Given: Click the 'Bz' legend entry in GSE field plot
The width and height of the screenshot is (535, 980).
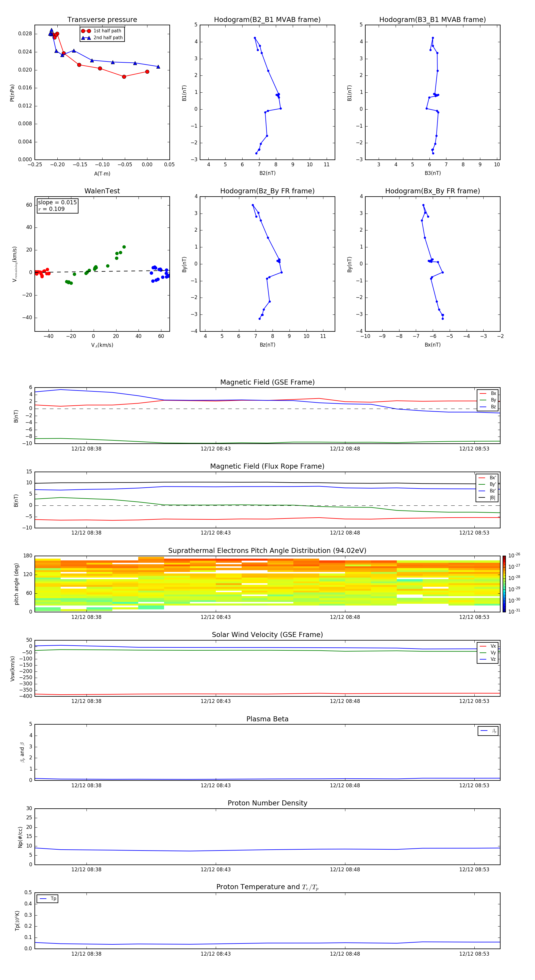Looking at the screenshot, I should [488, 407].
